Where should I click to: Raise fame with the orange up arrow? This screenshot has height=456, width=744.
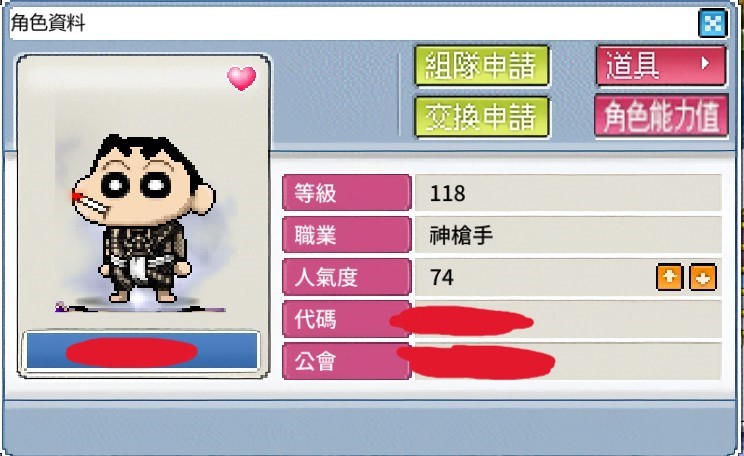[670, 277]
